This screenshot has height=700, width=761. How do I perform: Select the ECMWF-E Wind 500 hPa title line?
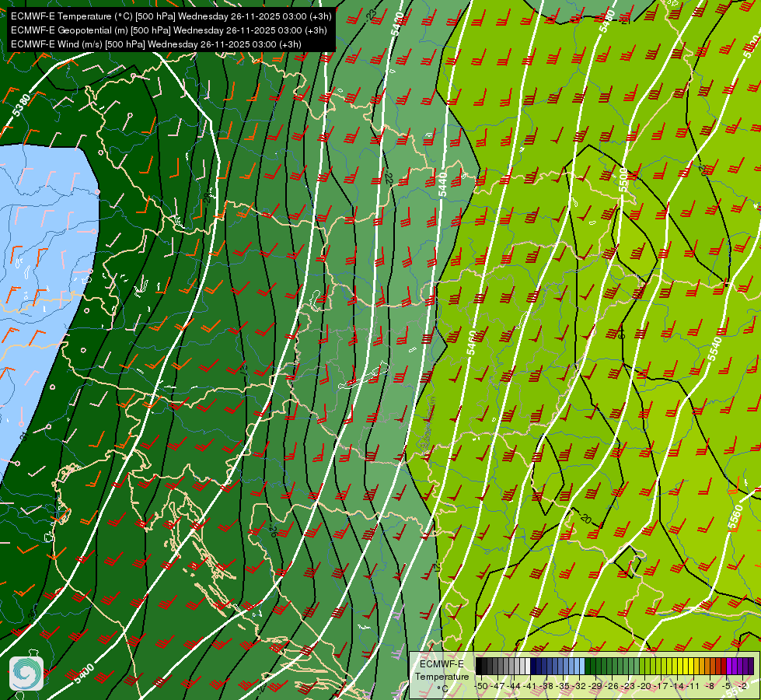pyautogui.click(x=155, y=44)
